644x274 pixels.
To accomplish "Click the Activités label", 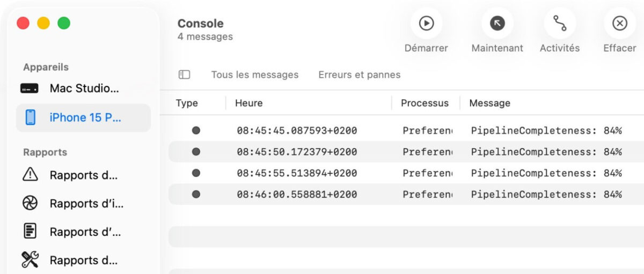I will coord(560,48).
